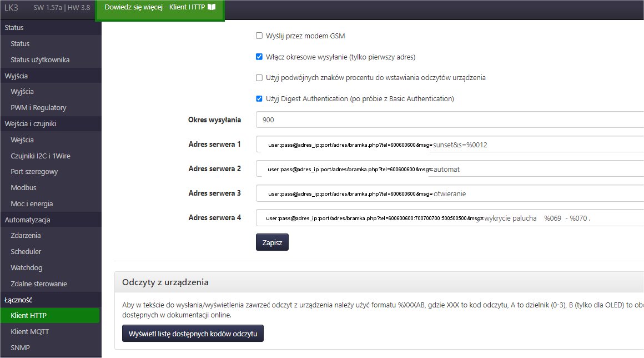Screen dimensions: 644x358
Task: Disable 'Użyj Digest Authentication' checkbox
Action: [x=259, y=99]
